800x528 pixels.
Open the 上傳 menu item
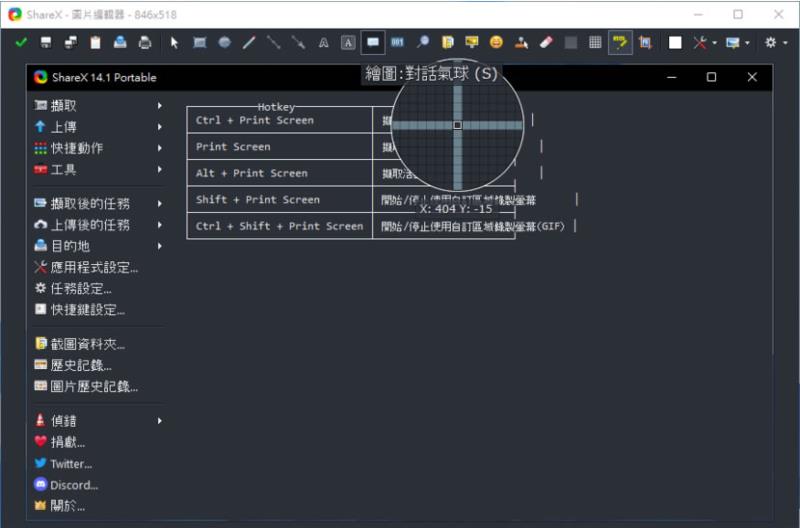pyautogui.click(x=98, y=127)
